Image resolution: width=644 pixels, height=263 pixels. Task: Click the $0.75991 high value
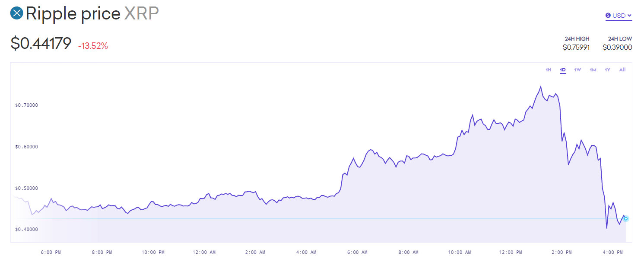pyautogui.click(x=576, y=48)
